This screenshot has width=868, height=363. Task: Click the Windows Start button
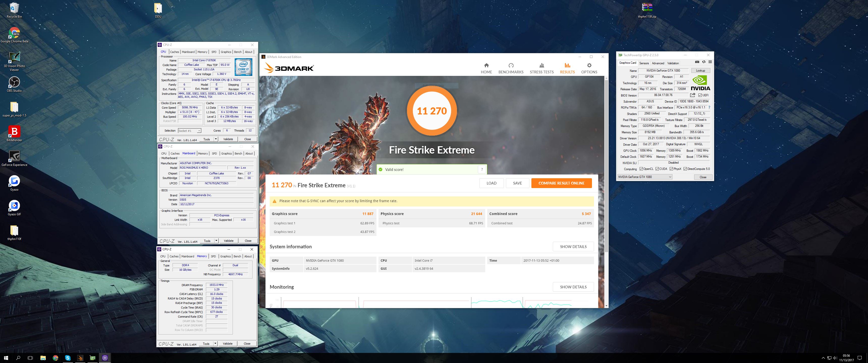[6, 358]
